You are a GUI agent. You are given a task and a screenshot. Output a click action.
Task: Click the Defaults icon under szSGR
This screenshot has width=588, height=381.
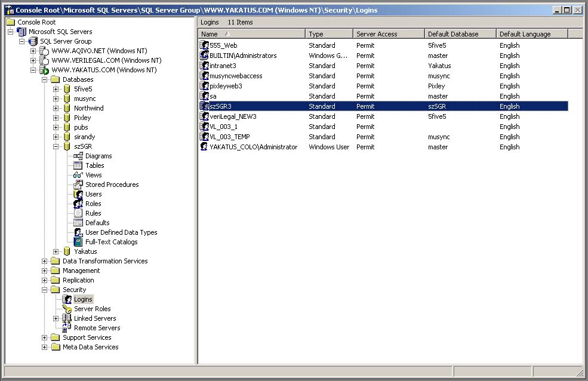point(78,223)
